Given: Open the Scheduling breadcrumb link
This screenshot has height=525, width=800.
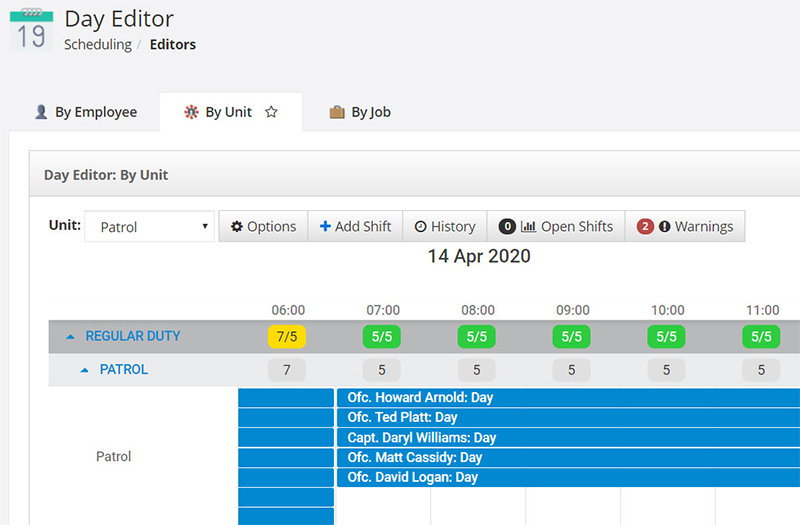Looking at the screenshot, I should coord(97,44).
